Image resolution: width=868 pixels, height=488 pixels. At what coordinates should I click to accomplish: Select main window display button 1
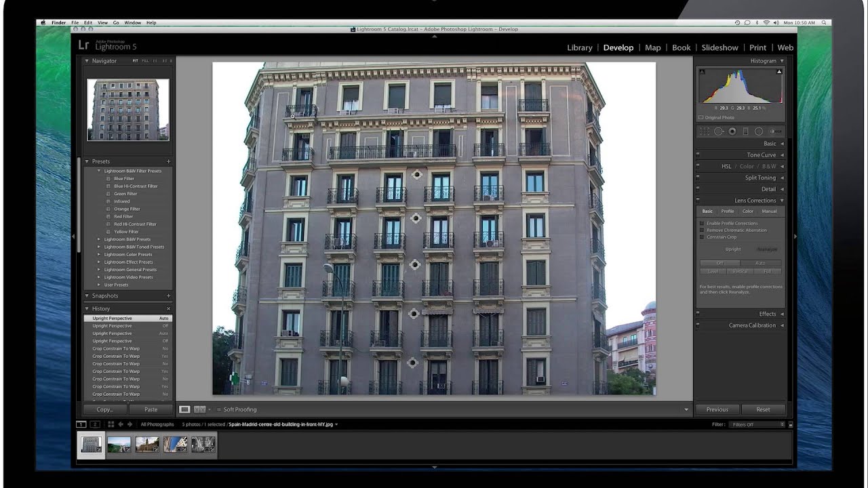(81, 424)
